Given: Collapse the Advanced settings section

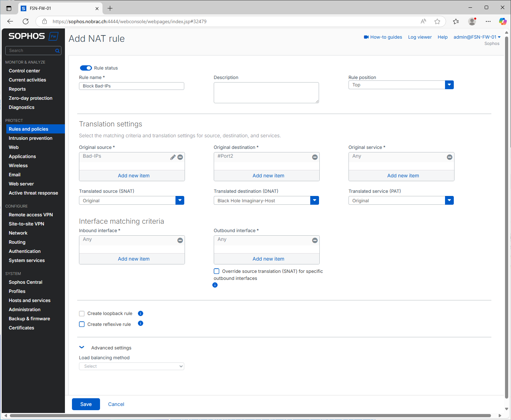Looking at the screenshot, I should coord(82,347).
